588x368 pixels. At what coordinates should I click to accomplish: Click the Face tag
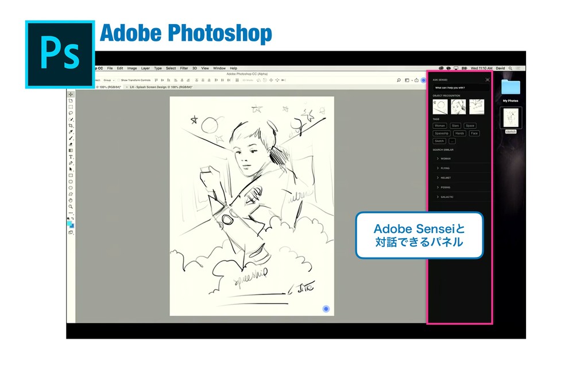click(474, 133)
